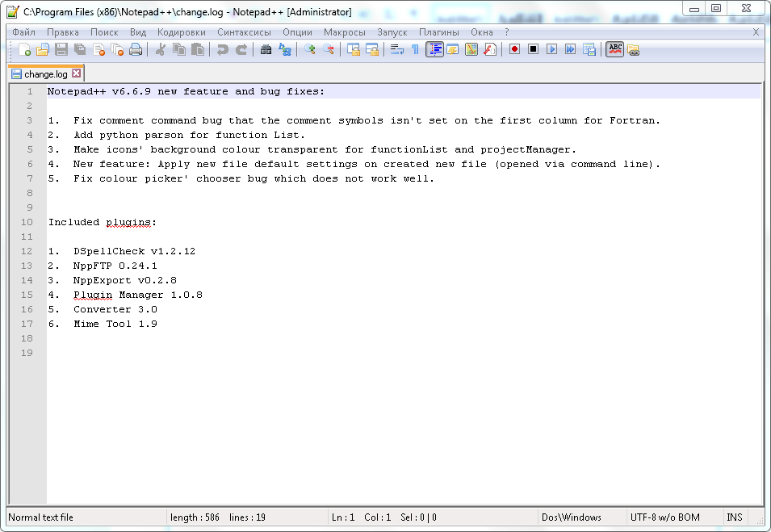The width and height of the screenshot is (771, 532).
Task: Click the line 'Plugin Manager 1.0.8'
Action: pyautogui.click(x=138, y=295)
